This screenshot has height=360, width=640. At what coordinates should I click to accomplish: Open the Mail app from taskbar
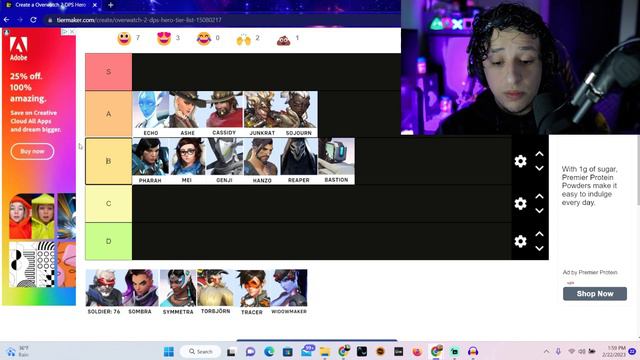click(307, 351)
